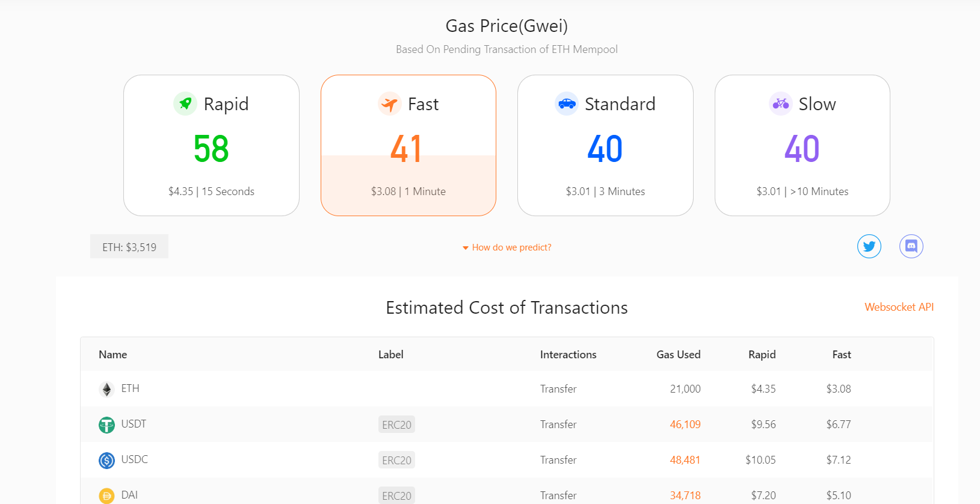Viewport: 980px width, 504px height.
Task: Click the DAI coin icon
Action: [x=106, y=496]
